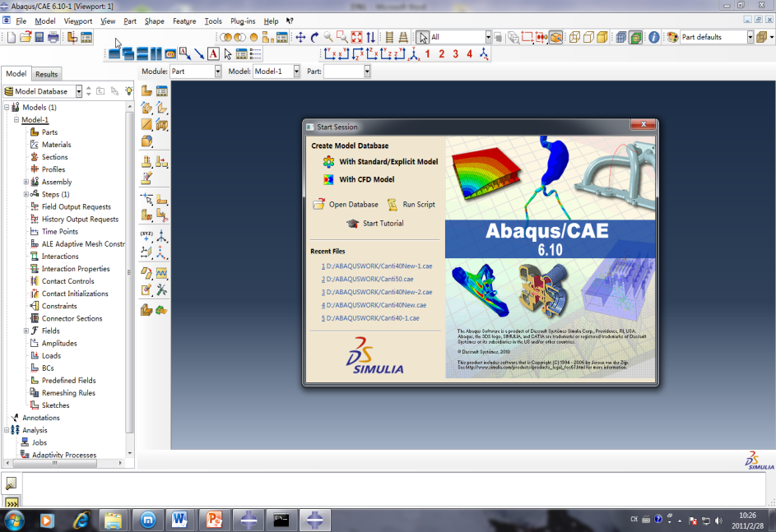Open recent file Canti40New-1.cae

point(377,266)
